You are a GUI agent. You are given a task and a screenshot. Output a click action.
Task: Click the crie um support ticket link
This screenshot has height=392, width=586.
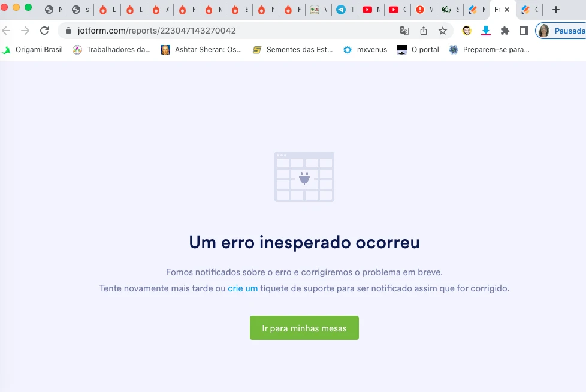(x=243, y=288)
